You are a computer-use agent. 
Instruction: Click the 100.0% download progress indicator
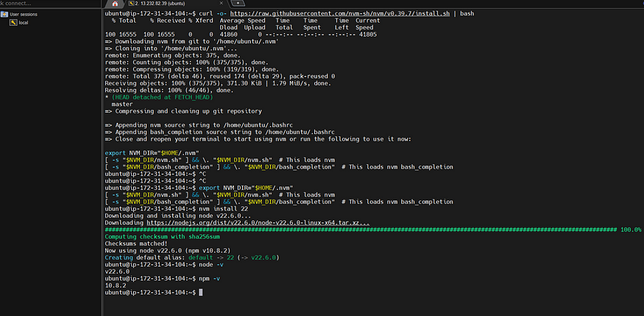pyautogui.click(x=631, y=230)
